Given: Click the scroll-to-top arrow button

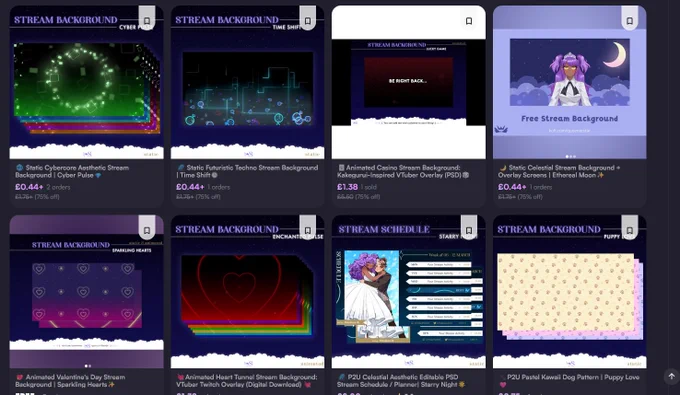Looking at the screenshot, I should [x=671, y=376].
